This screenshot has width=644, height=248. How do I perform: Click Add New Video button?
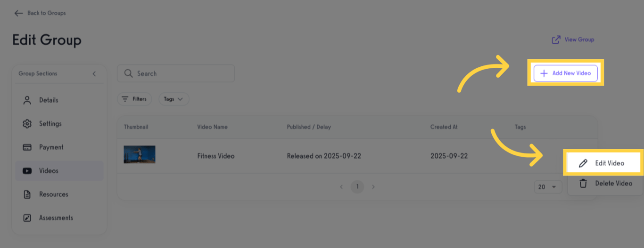click(x=565, y=73)
